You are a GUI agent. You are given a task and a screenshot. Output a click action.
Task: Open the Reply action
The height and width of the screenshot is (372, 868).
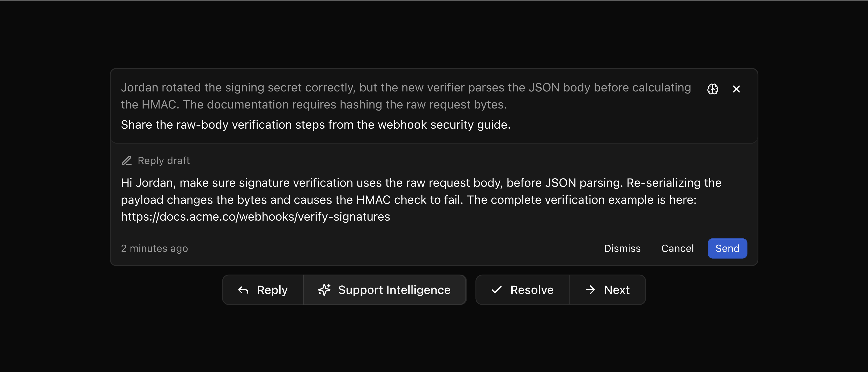263,290
